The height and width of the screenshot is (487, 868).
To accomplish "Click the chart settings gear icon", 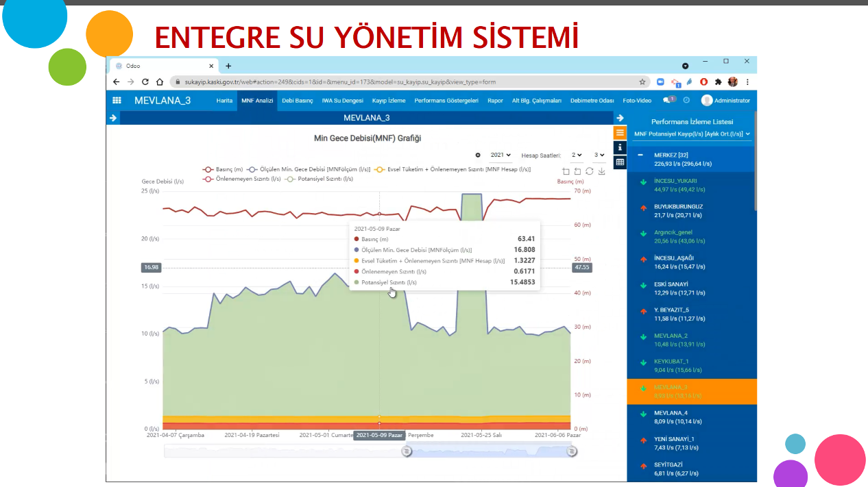I will tap(478, 155).
